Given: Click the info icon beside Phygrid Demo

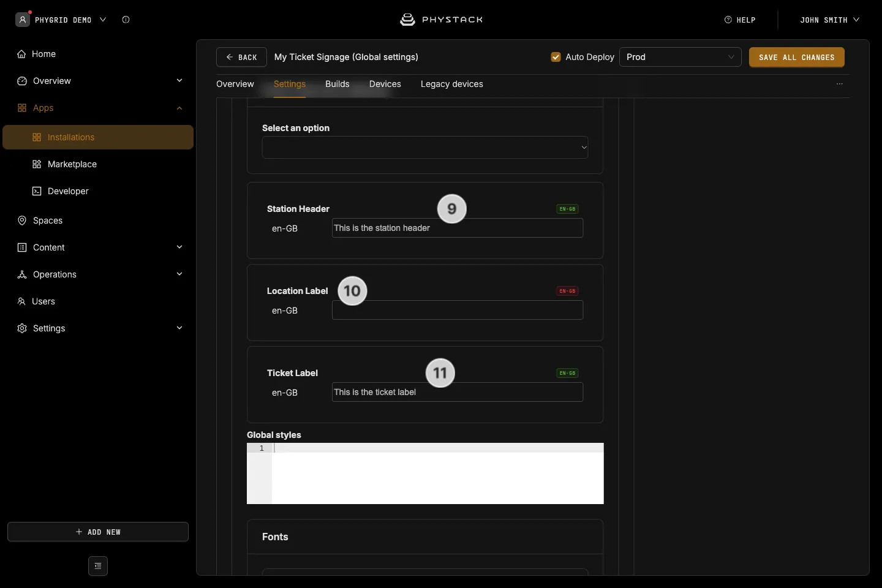Looking at the screenshot, I should tap(126, 20).
